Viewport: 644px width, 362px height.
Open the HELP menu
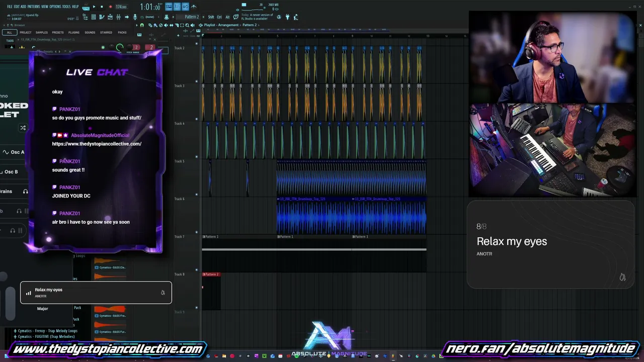pos(75,7)
